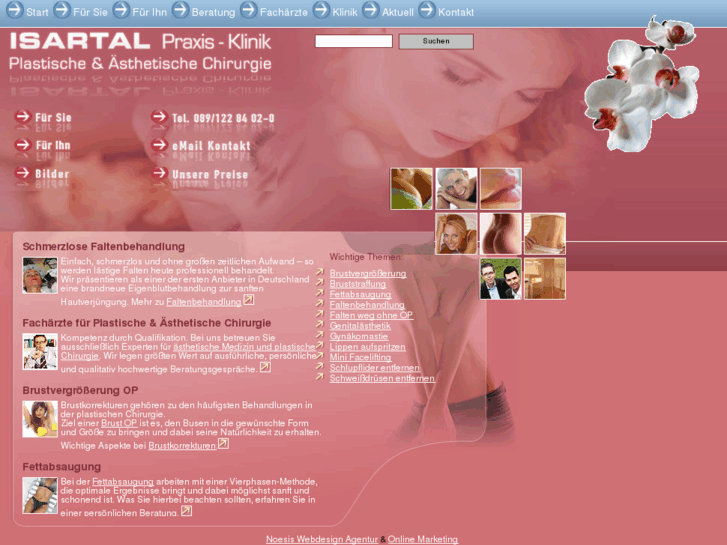Open the Für Ihn link in header
This screenshot has height=545, width=727.
[53, 146]
